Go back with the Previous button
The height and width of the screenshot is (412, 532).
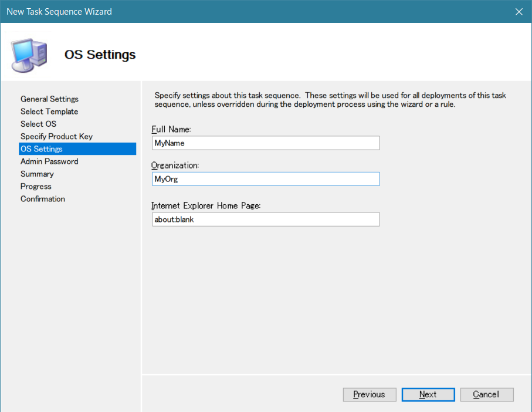tap(370, 394)
